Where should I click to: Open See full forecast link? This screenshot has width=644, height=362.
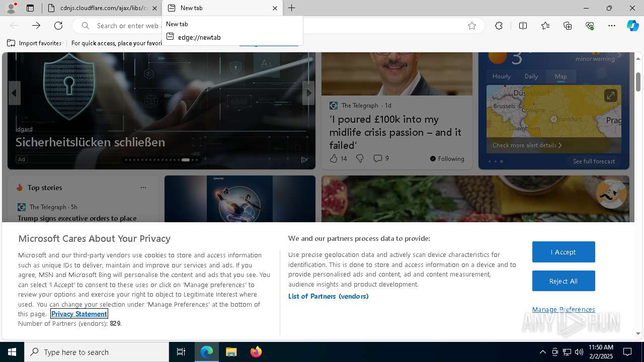594,161
